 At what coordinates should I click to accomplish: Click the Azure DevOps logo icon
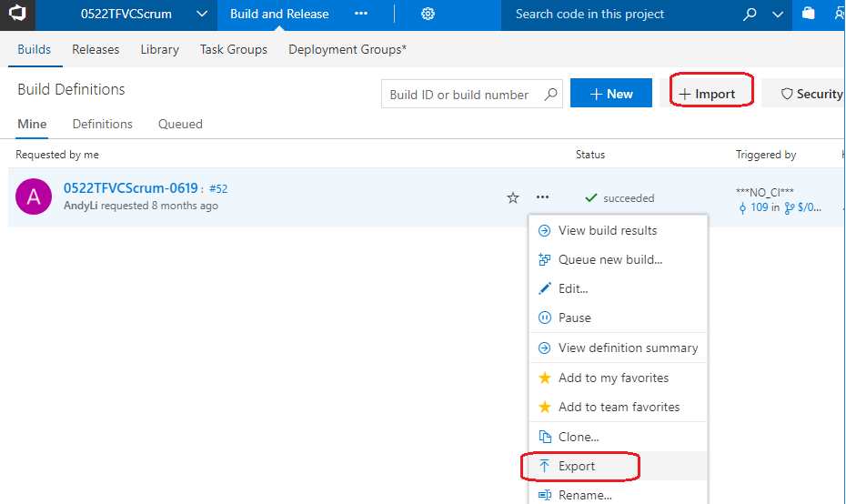pos(17,14)
